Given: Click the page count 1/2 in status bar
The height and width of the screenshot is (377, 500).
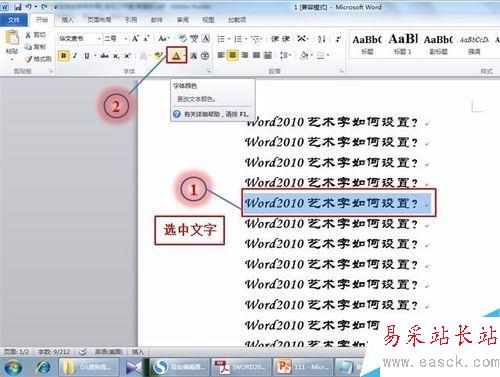Looking at the screenshot, I should (16, 351).
